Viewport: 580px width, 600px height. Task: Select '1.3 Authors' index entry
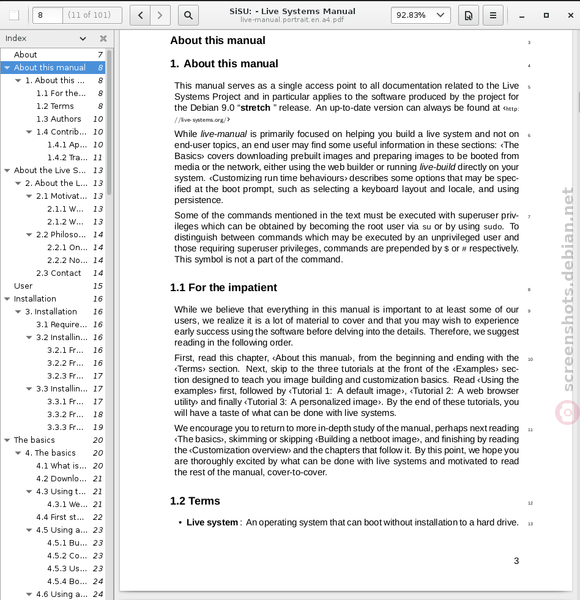click(54, 119)
